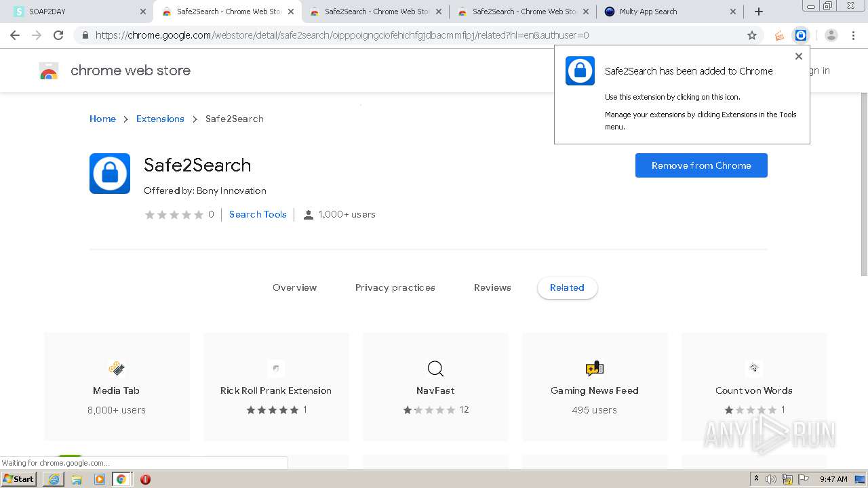Click the action center flag tray icon

click(x=804, y=479)
